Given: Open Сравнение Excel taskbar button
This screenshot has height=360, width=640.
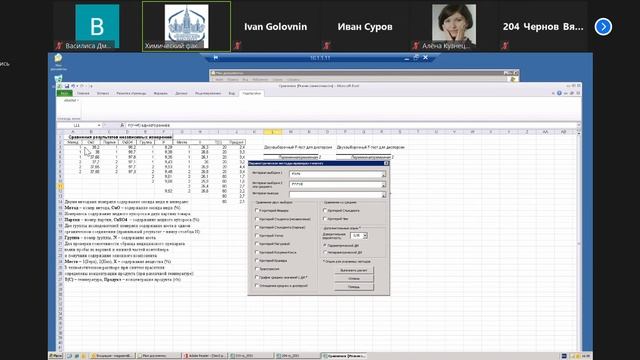Looking at the screenshot, I should pyautogui.click(x=344, y=356).
